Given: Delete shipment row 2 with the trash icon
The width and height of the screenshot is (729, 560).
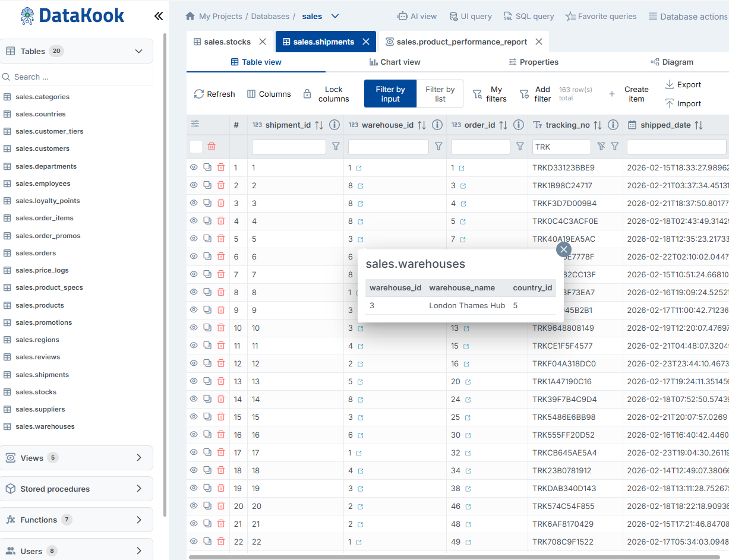Looking at the screenshot, I should click(220, 185).
